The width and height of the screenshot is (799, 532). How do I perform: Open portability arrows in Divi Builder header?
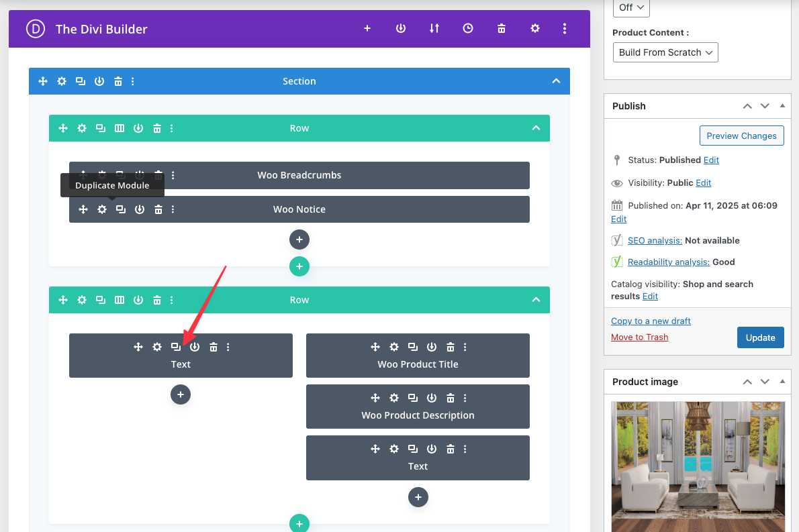pyautogui.click(x=434, y=28)
